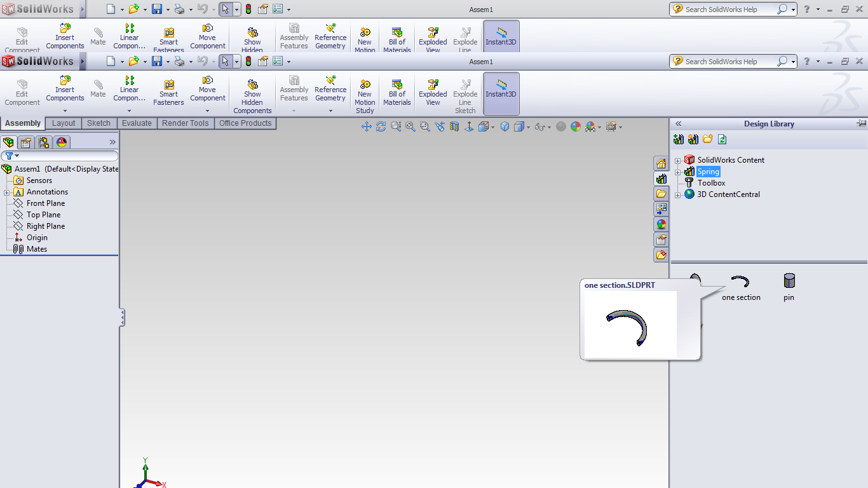Switch to the ConfigurationManager tab

coord(44,142)
